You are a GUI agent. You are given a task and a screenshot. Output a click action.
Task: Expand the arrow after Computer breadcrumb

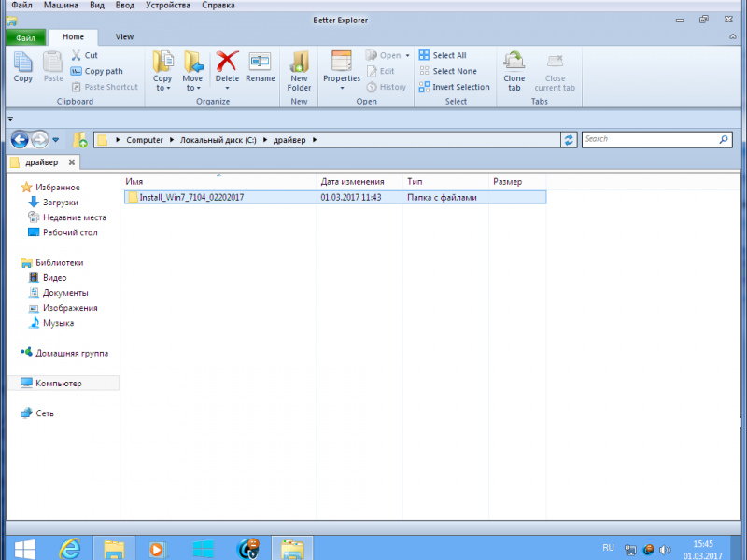pos(171,140)
